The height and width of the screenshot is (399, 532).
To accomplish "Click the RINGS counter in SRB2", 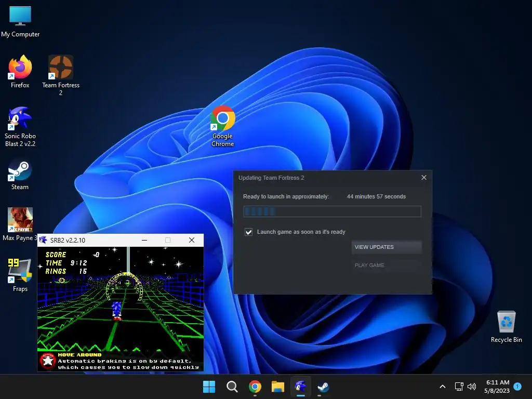I will point(66,271).
